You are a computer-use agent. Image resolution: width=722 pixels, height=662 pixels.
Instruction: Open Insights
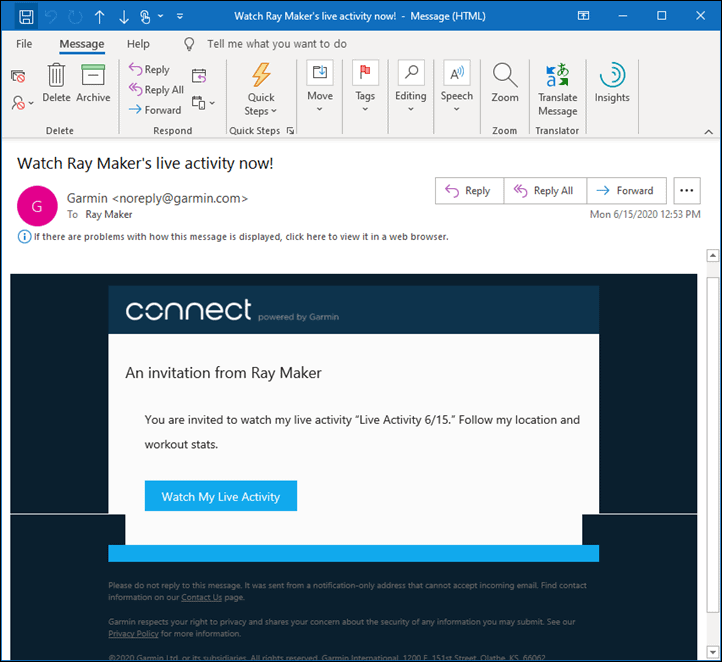coord(612,83)
